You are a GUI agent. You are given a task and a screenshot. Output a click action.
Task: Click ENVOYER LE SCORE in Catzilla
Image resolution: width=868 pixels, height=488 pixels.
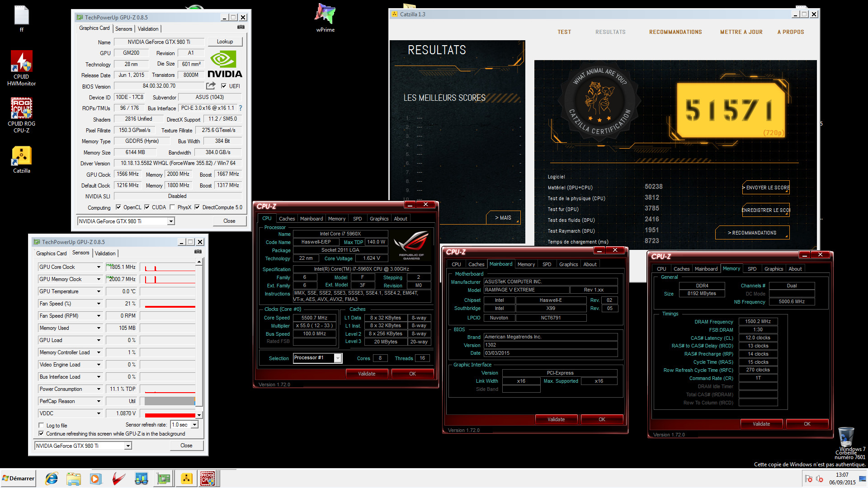(x=766, y=188)
